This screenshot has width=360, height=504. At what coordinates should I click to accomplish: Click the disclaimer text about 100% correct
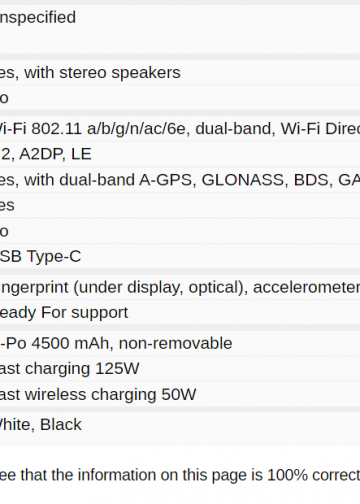(180, 475)
